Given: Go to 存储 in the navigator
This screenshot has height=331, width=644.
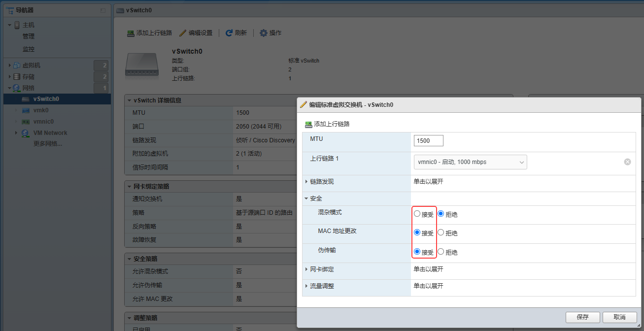Looking at the screenshot, I should [29, 77].
